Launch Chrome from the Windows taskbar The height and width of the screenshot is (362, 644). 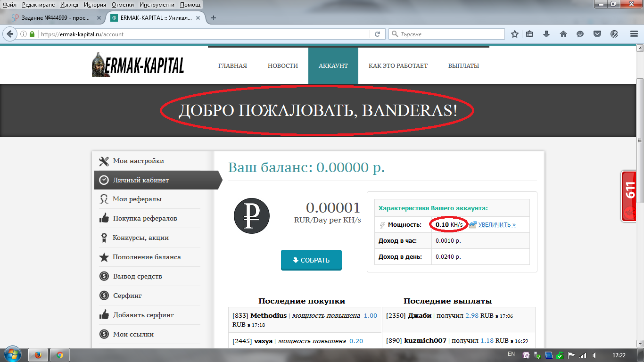pyautogui.click(x=60, y=355)
